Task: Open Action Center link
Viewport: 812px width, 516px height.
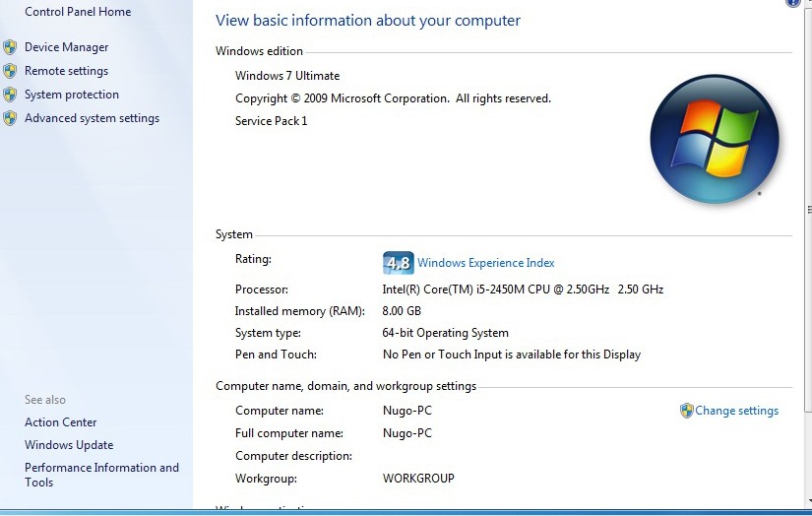Action: tap(61, 422)
